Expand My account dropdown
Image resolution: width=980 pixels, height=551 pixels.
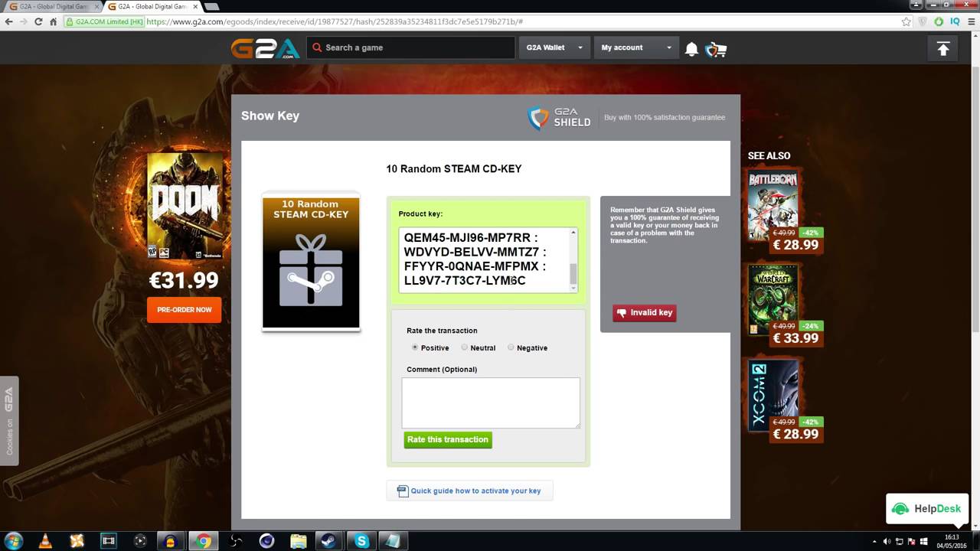tap(637, 47)
